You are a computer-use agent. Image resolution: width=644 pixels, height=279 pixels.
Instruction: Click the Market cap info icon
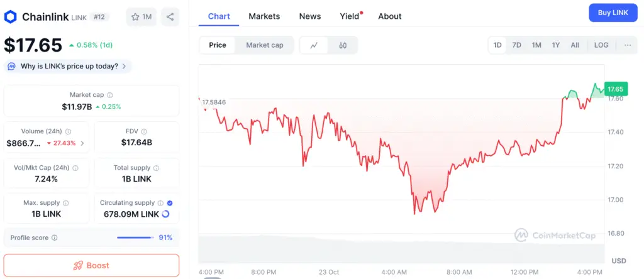pos(110,95)
